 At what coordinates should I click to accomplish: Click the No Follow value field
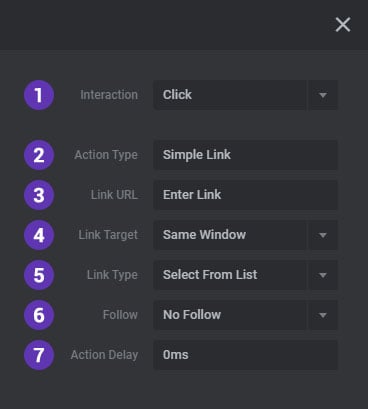tap(230, 315)
